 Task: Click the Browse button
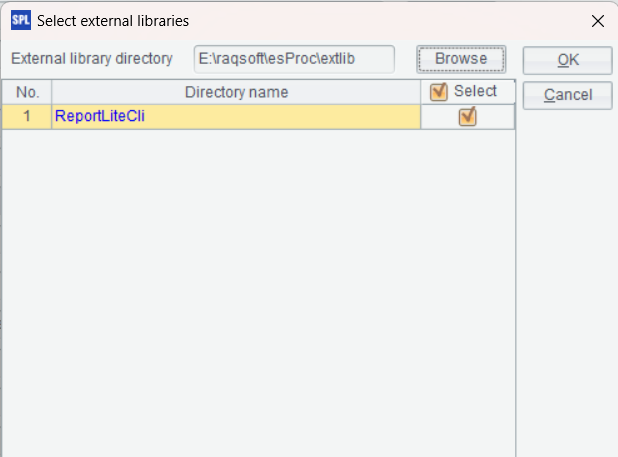(461, 59)
